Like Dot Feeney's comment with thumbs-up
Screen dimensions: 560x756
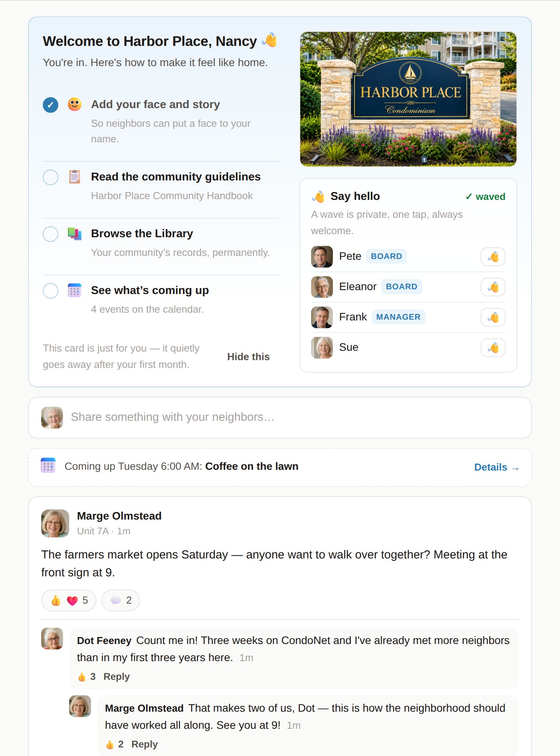pyautogui.click(x=86, y=677)
